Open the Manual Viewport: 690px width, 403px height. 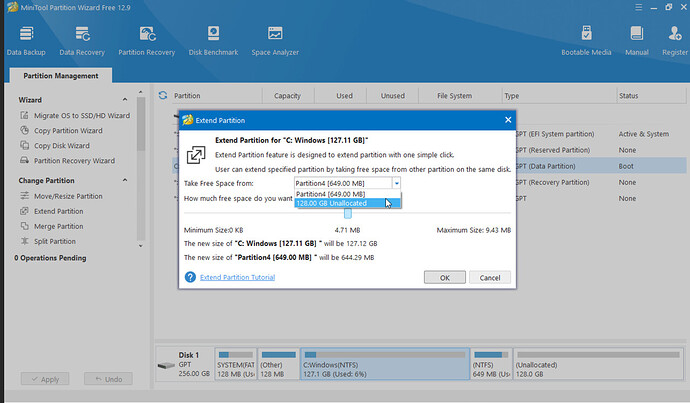637,41
